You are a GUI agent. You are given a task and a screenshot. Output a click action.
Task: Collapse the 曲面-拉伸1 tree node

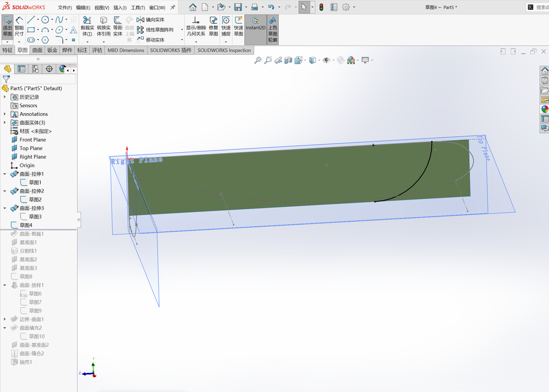point(5,174)
